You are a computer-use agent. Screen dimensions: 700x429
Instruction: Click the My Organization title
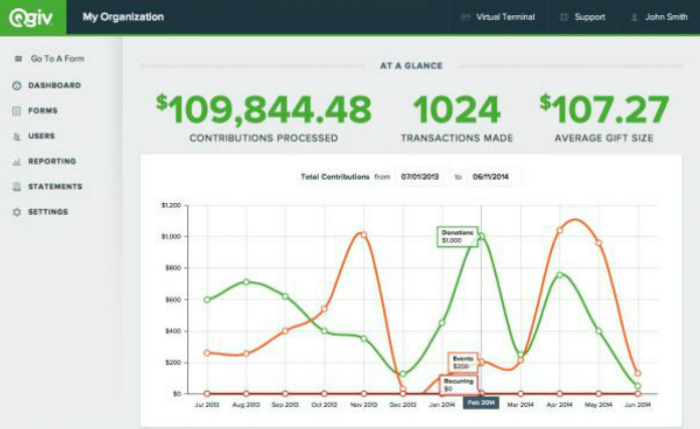click(123, 17)
